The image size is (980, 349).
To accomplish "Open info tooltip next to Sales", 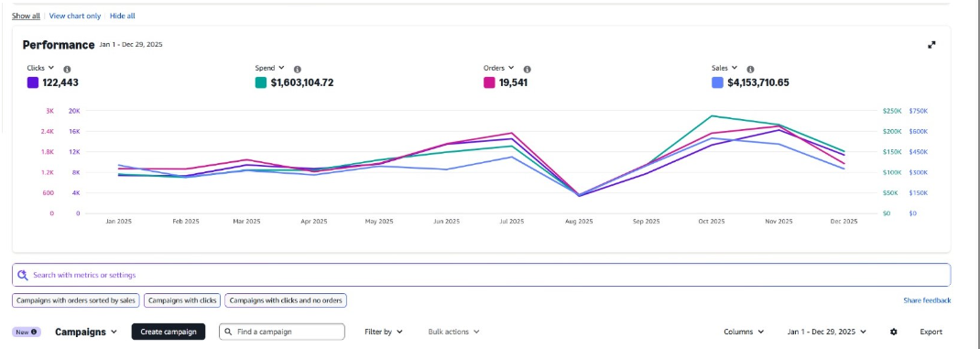I will click(x=750, y=70).
